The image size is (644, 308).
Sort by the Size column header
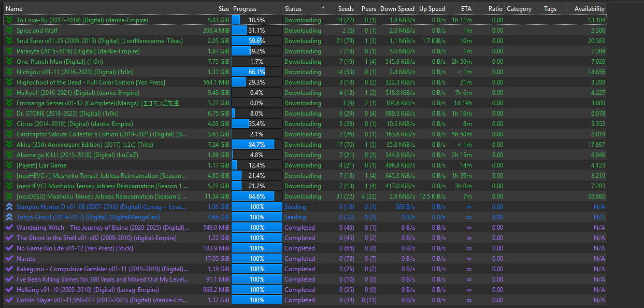tap(223, 8)
